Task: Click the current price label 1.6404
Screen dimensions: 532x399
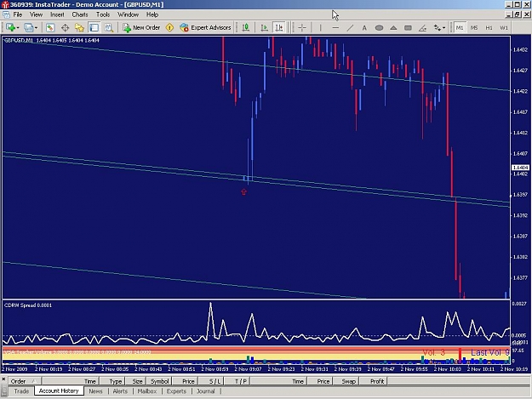Action: (x=520, y=168)
